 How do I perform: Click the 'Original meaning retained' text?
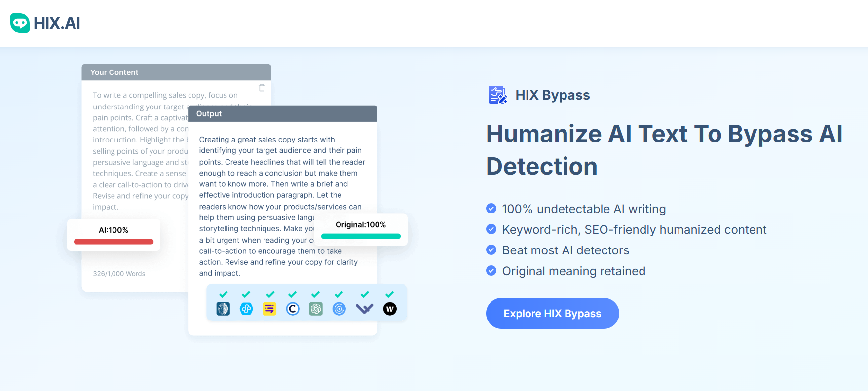[574, 271]
